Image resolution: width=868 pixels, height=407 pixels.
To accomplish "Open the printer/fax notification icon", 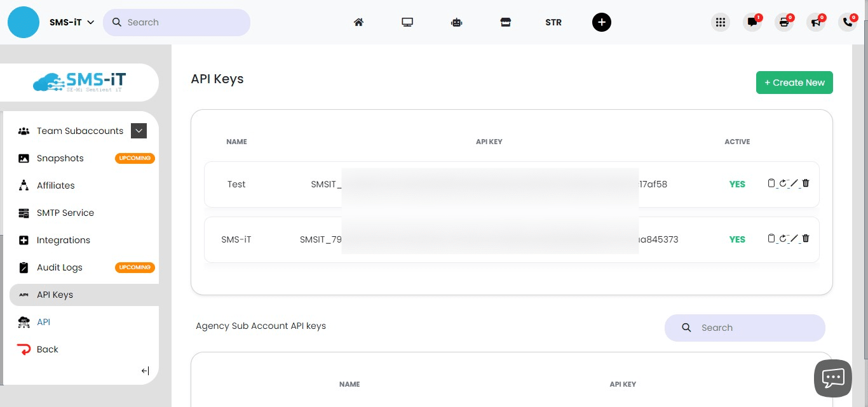I will coord(784,22).
